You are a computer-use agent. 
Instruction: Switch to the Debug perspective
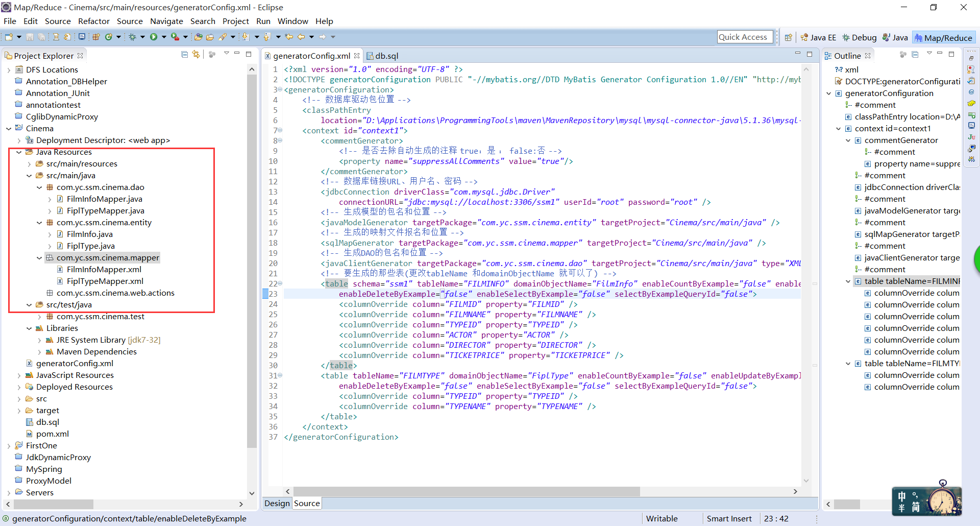(x=860, y=37)
